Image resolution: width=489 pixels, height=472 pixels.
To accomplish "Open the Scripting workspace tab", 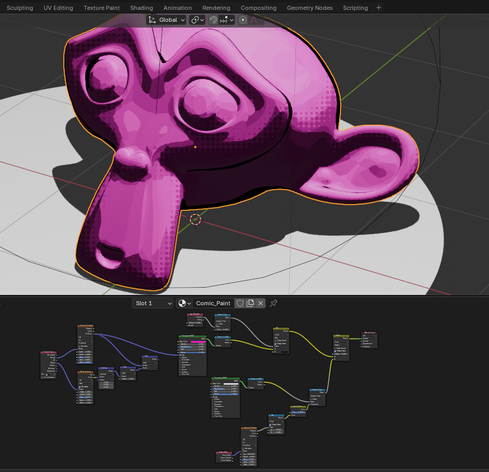I will coord(355,8).
